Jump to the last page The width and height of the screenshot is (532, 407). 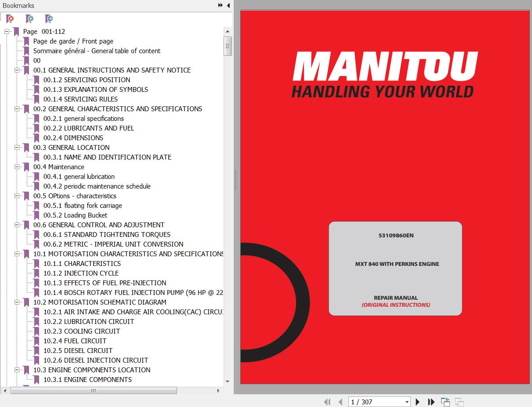tap(431, 402)
